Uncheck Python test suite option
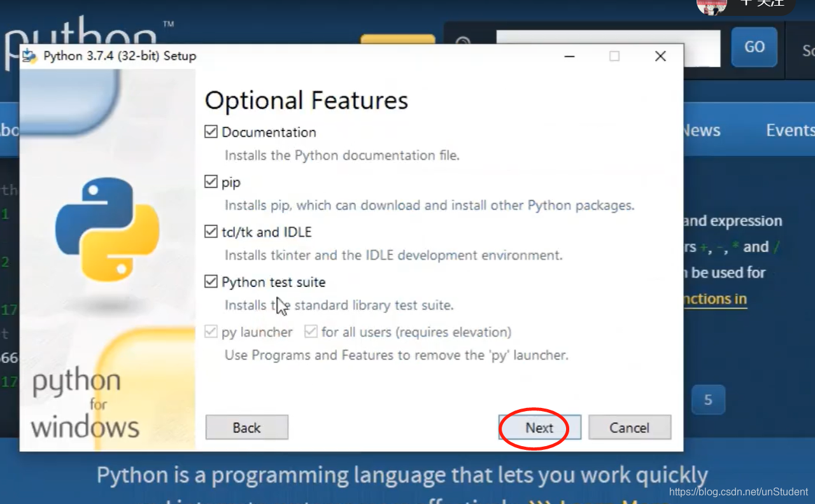The image size is (815, 504). [211, 281]
